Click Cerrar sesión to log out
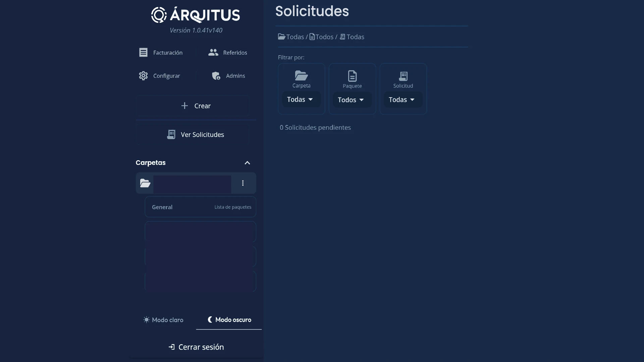Image resolution: width=644 pixels, height=362 pixels. [196, 347]
